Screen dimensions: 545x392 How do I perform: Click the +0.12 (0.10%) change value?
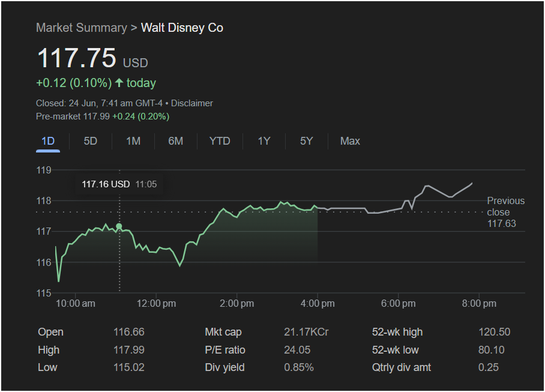(74, 83)
